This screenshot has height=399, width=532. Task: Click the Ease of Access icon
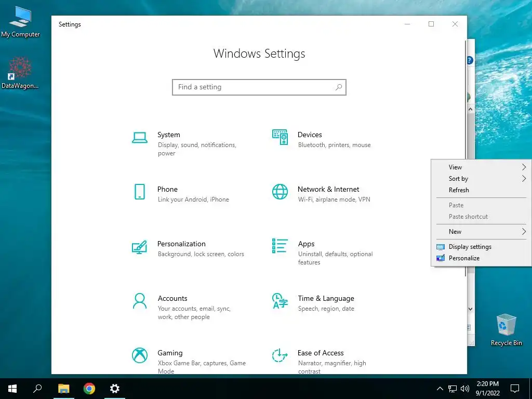pos(280,355)
